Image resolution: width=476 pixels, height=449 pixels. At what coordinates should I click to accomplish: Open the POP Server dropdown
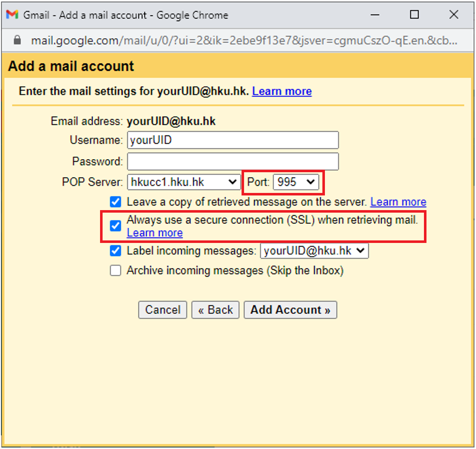[x=183, y=182]
